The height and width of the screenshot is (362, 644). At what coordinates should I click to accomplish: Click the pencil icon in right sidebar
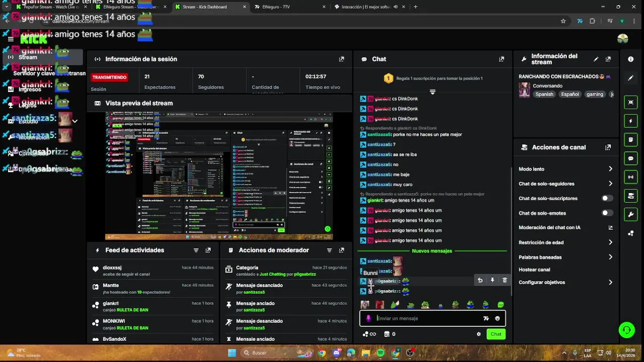631,78
